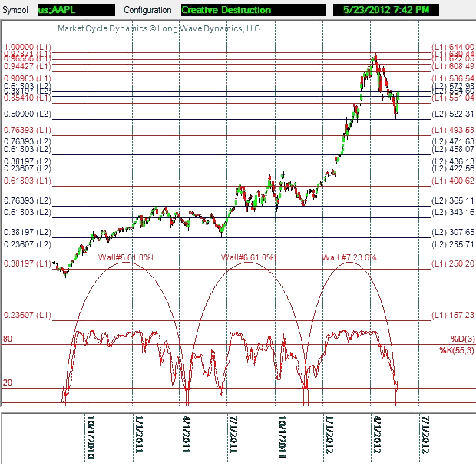
Task: Select the 10/1/2011 date on time axis
Action: (x=282, y=436)
